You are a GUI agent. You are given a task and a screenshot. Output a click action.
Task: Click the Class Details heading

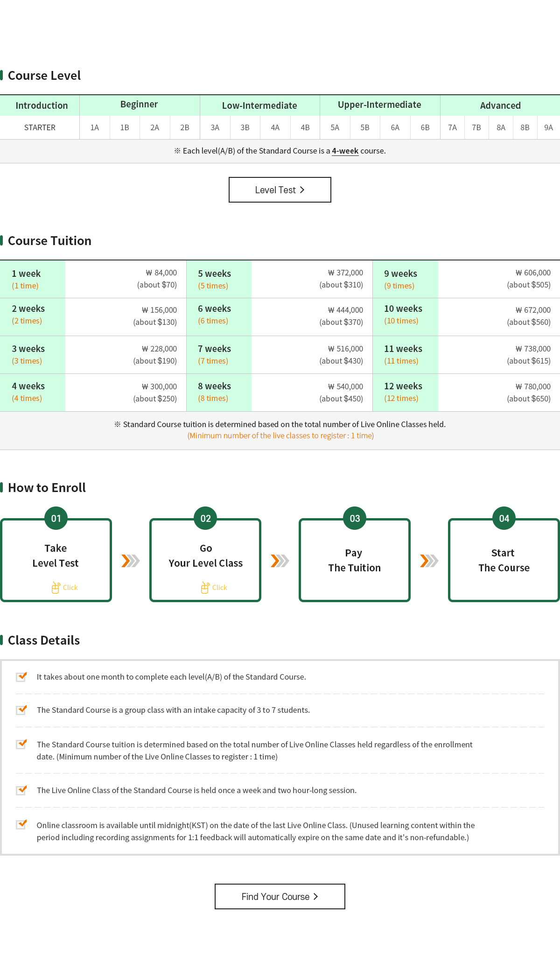pos(44,640)
